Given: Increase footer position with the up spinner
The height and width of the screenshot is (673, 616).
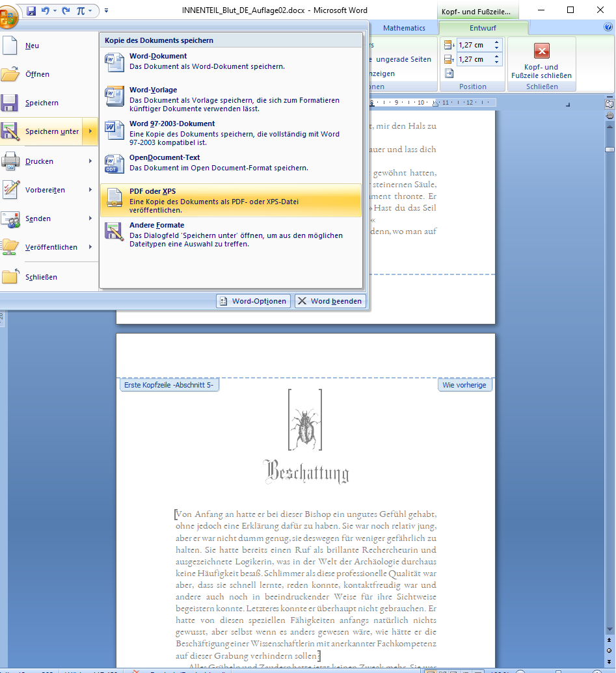Looking at the screenshot, I should click(497, 57).
